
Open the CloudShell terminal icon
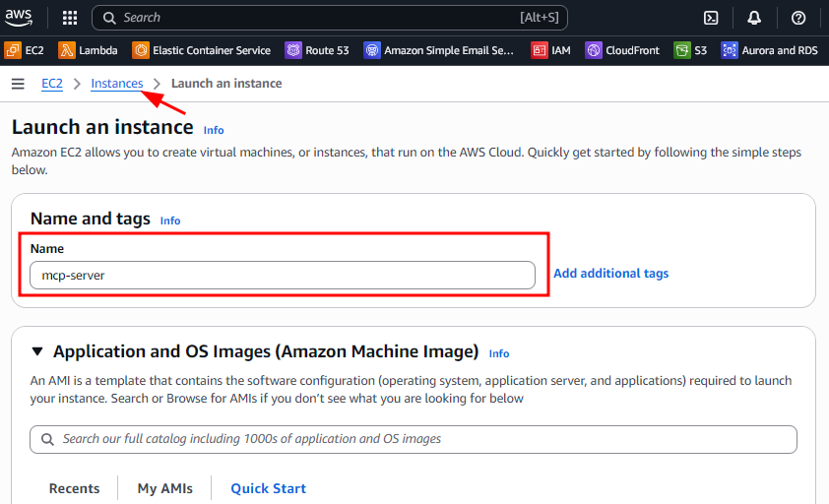tap(711, 18)
